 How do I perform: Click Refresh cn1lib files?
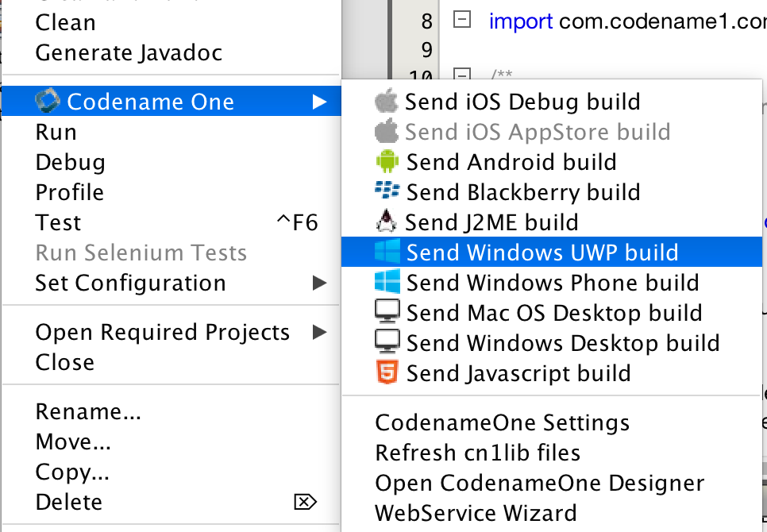[472, 453]
